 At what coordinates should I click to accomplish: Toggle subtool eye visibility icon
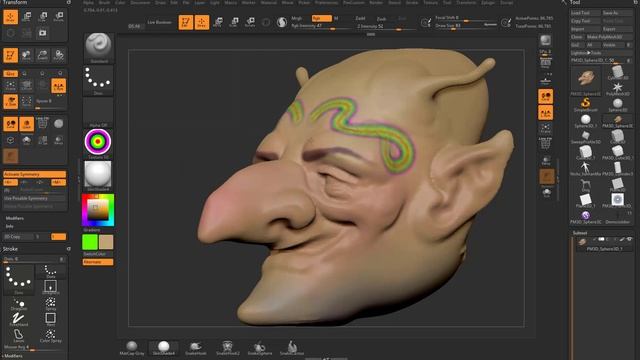coord(630,239)
